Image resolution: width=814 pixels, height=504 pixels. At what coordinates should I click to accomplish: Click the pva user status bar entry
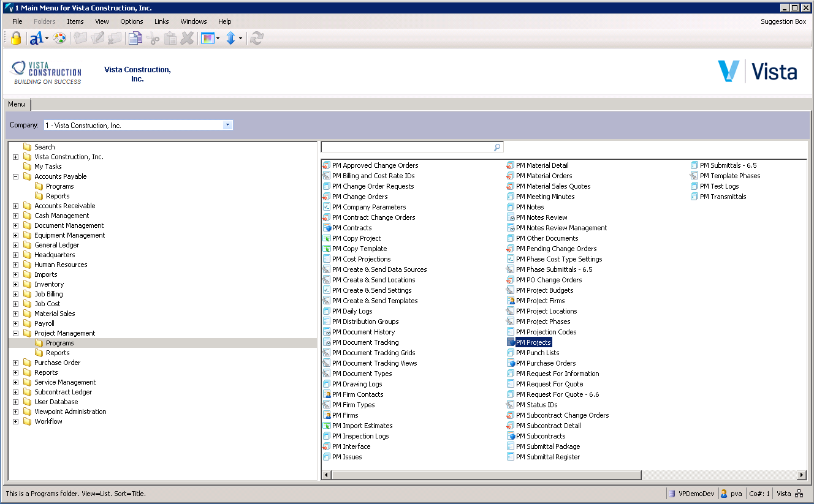[731, 494]
